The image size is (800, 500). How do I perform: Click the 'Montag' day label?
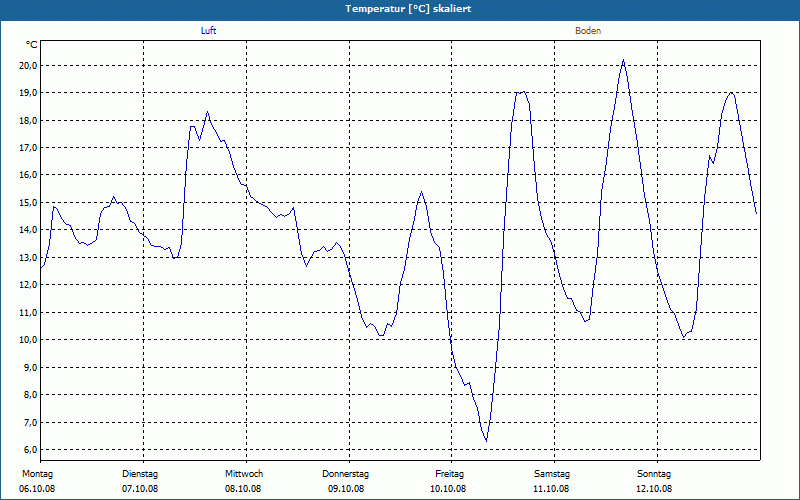point(37,474)
